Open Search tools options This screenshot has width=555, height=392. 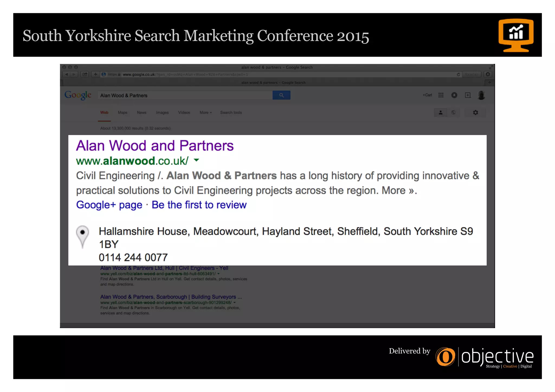tap(231, 113)
